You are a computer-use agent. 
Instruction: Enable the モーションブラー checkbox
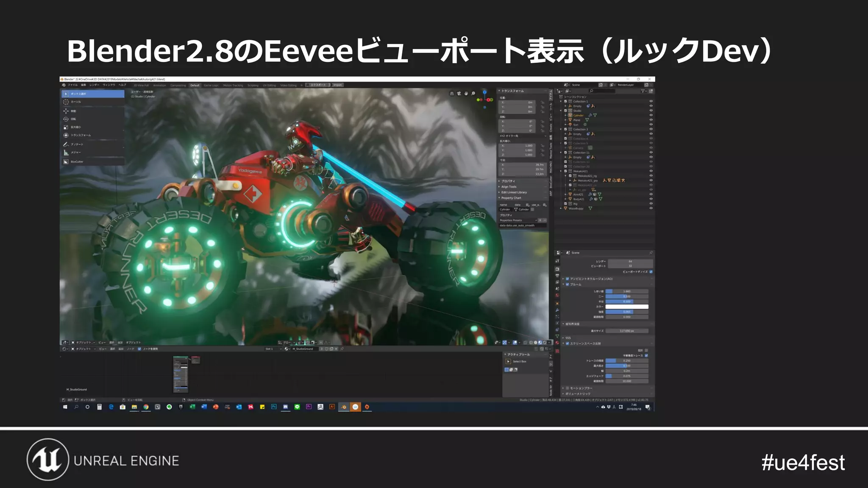pyautogui.click(x=567, y=388)
